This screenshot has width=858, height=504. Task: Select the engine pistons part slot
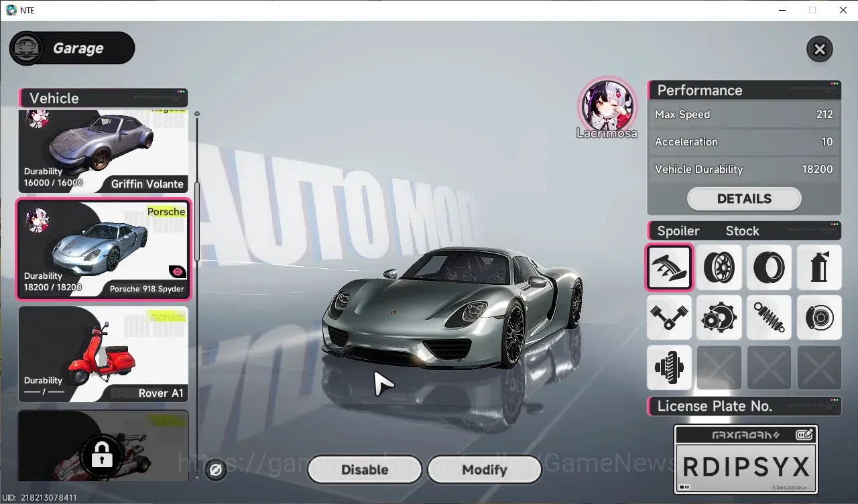669,317
